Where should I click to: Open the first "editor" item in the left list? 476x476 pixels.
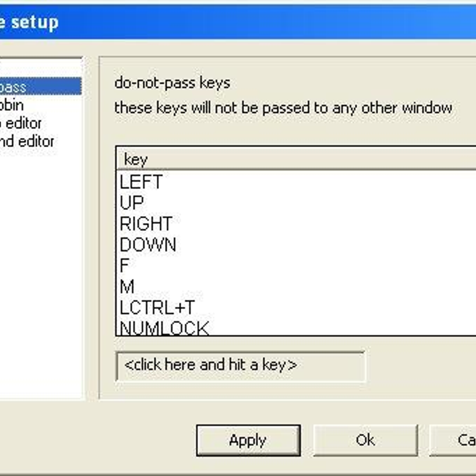(22, 124)
